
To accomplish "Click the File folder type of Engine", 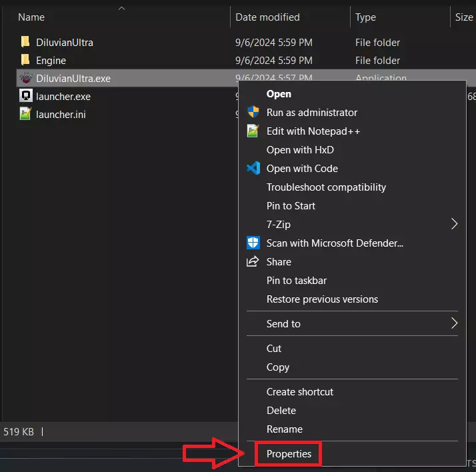I will (x=377, y=61).
